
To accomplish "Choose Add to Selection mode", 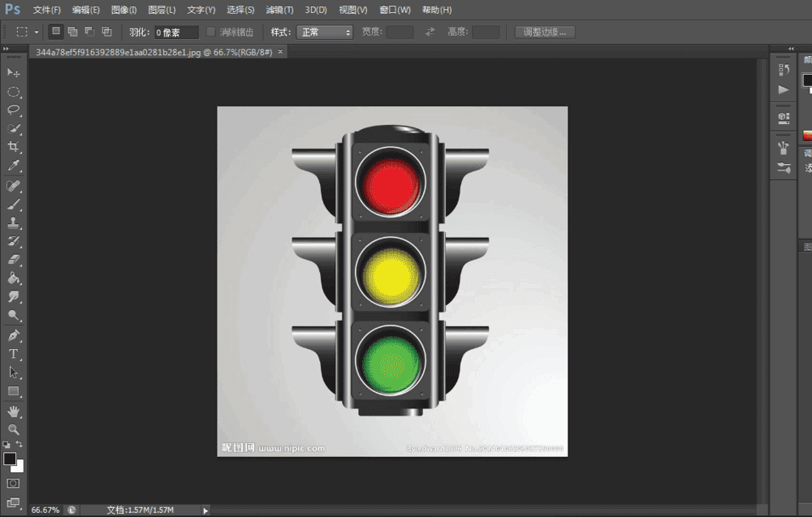I will pos(73,32).
